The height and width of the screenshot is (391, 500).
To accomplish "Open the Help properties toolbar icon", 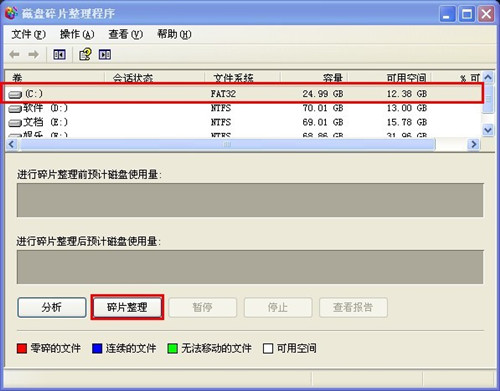I will click(x=85, y=54).
